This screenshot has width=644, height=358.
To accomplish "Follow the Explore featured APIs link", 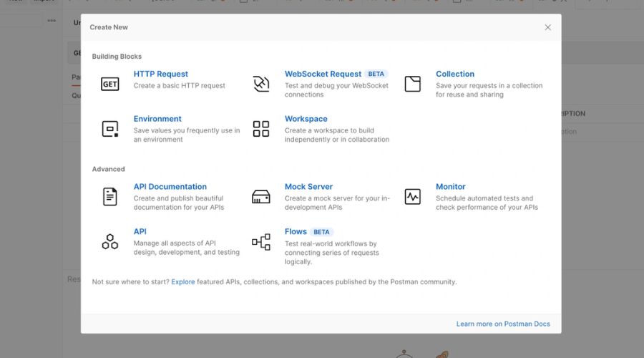I will click(183, 282).
